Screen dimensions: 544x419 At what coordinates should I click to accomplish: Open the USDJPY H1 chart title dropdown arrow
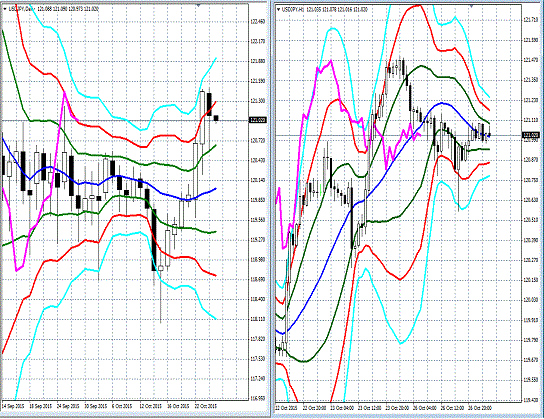[x=278, y=9]
